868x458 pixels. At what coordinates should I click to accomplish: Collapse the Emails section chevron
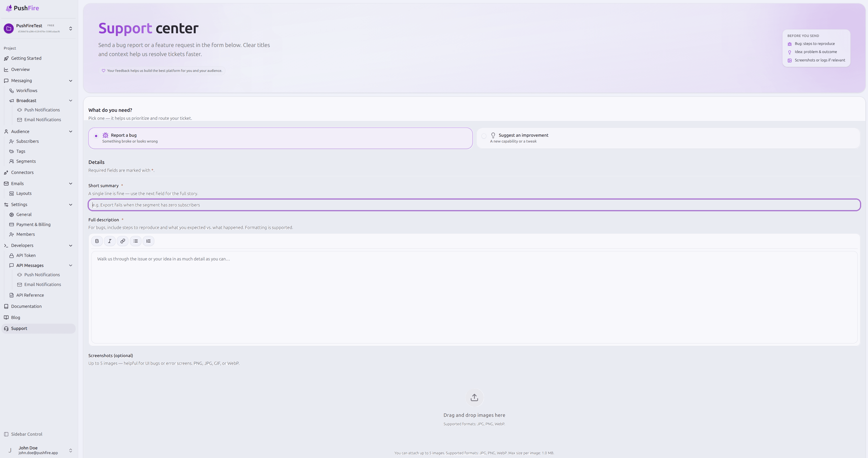pos(71,184)
